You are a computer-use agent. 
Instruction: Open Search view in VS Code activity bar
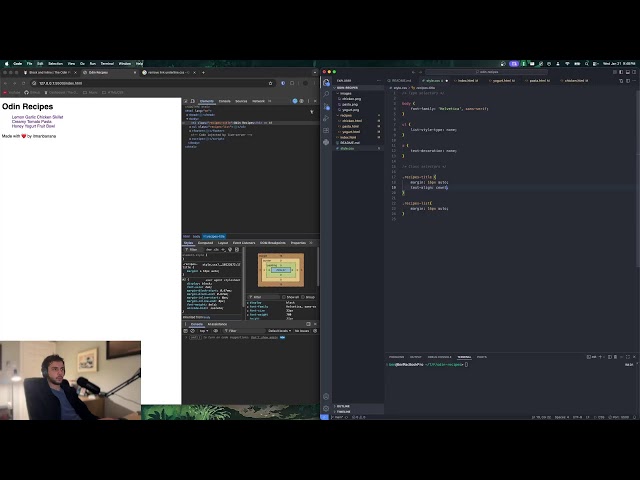pyautogui.click(x=326, y=94)
